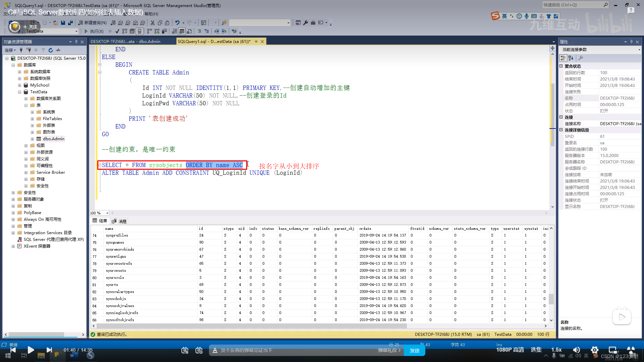Click the MDX query icon
644x362 pixels.
(121, 23)
